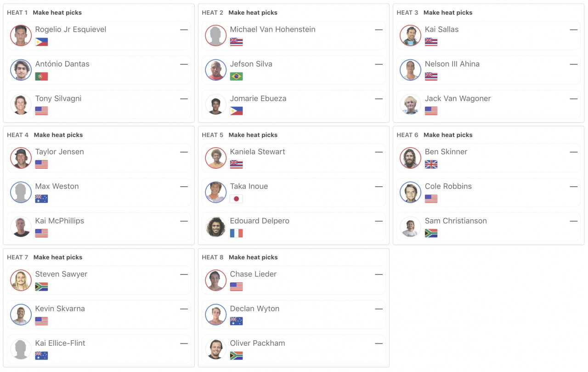Select Oliver Packham's surfer row
This screenshot has height=372, width=588.
pos(294,349)
